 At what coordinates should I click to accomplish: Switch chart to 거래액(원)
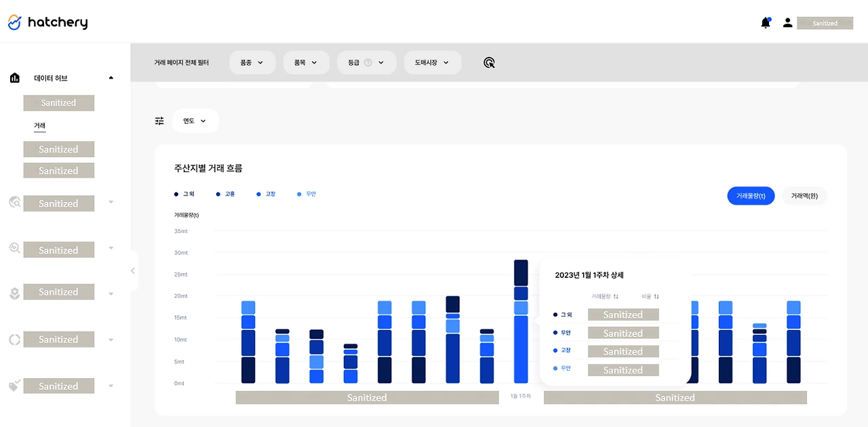point(805,196)
